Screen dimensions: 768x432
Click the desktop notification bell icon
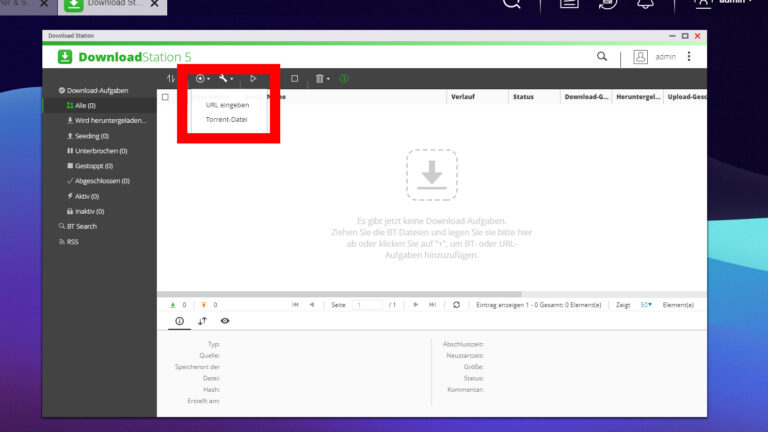click(x=646, y=3)
